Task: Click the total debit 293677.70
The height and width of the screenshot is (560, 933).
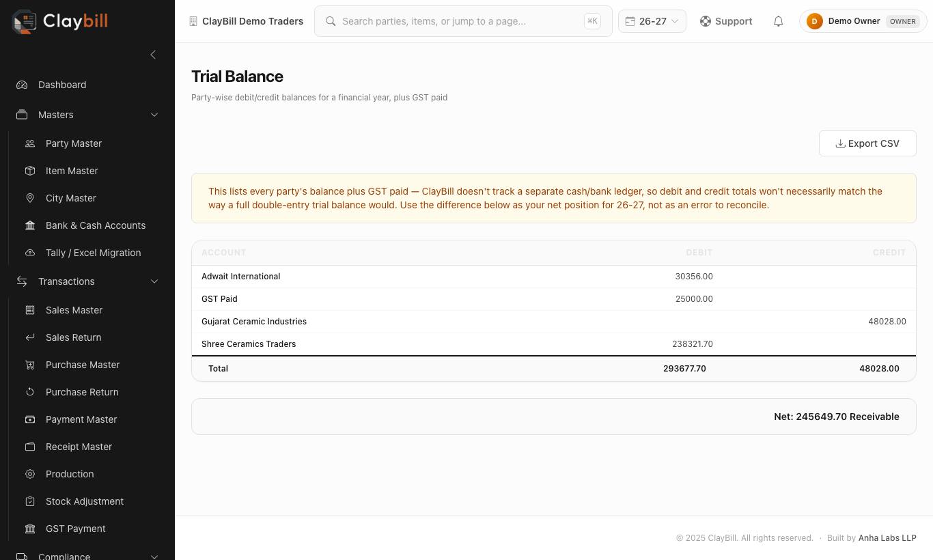Action: coord(684,369)
